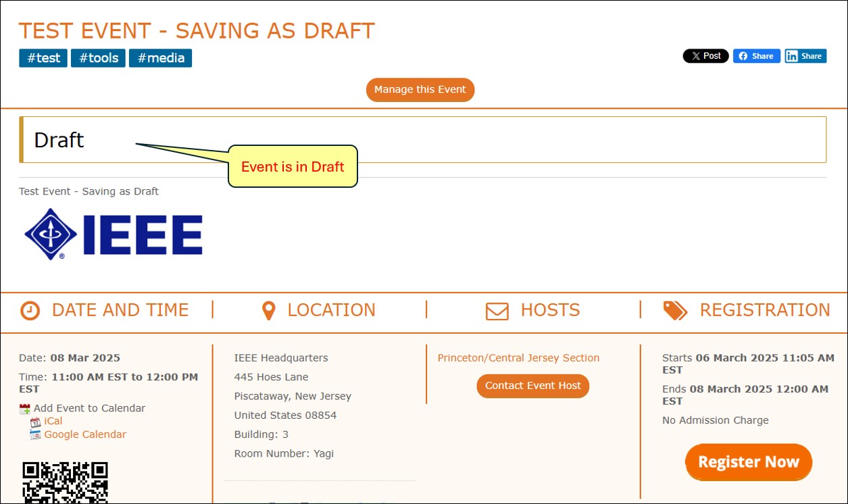Open Princeton/Central Jersey Section link
This screenshot has width=848, height=504.
pos(518,358)
